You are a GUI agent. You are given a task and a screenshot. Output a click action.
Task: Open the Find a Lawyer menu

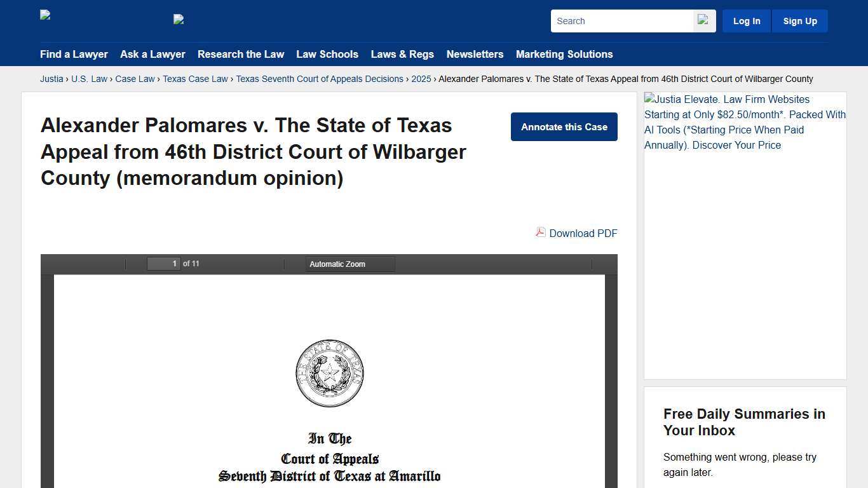pyautogui.click(x=74, y=55)
